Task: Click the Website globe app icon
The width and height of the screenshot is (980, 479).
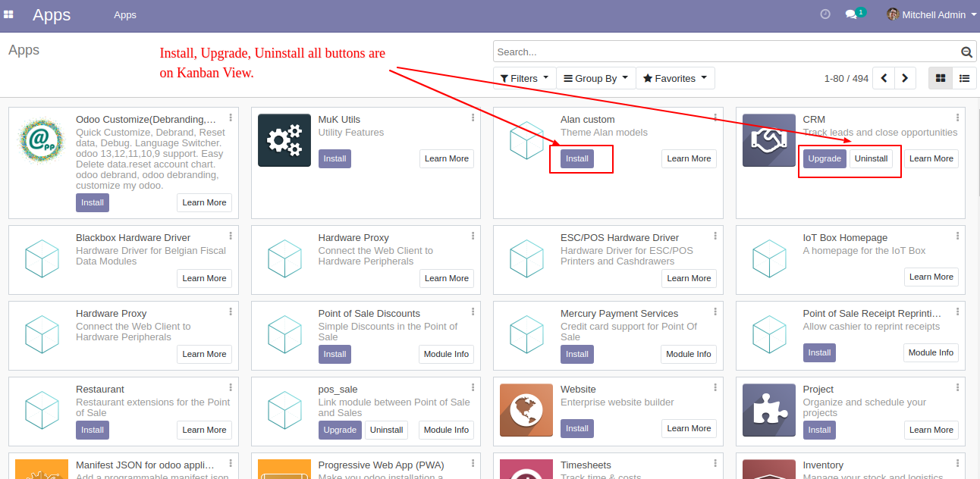Action: click(x=526, y=410)
